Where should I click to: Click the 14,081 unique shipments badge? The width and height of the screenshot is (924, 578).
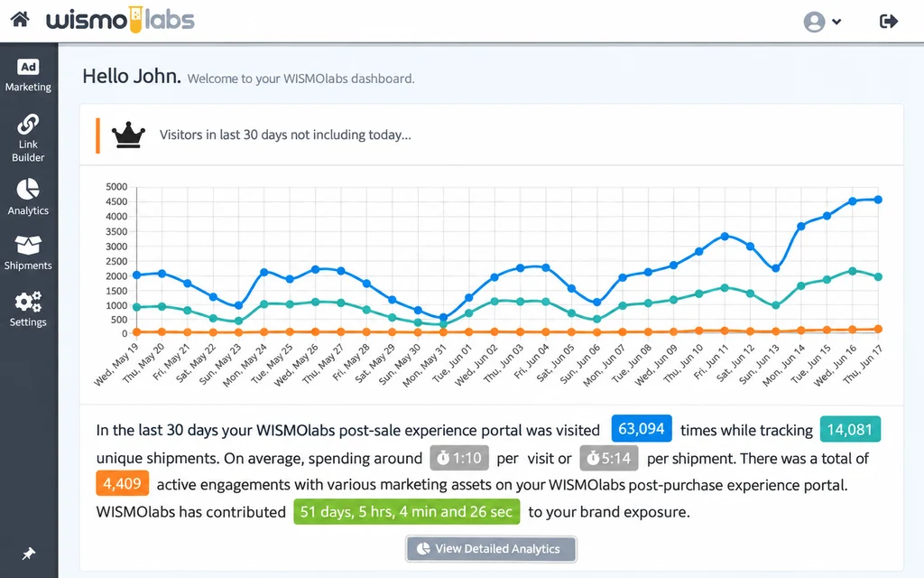[850, 429]
